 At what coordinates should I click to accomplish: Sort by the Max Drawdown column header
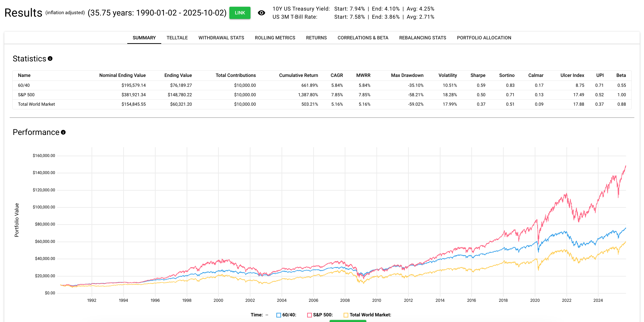pos(407,75)
